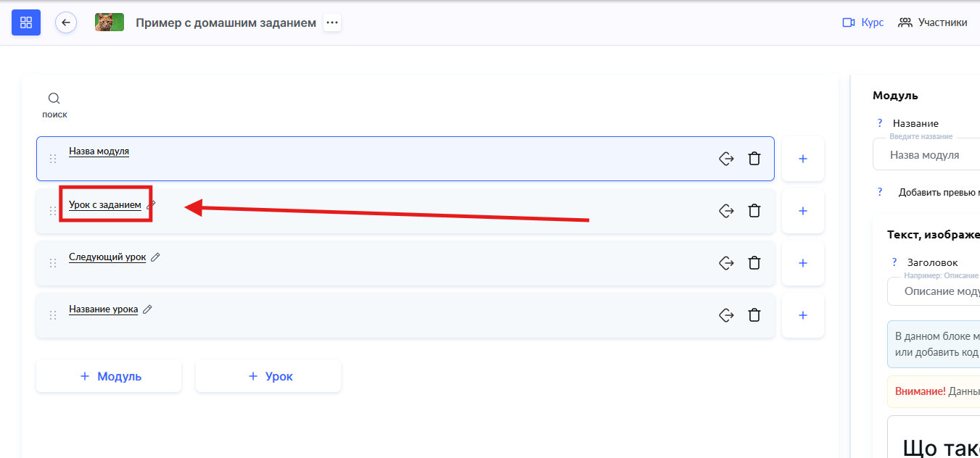
Task: Delete the Следующий урок lesson
Action: [754, 263]
